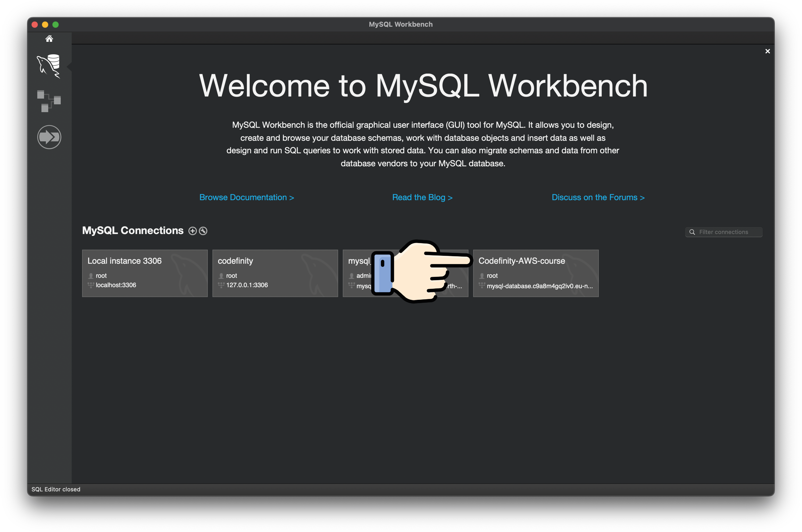Open the Home tab icon

[x=49, y=39]
